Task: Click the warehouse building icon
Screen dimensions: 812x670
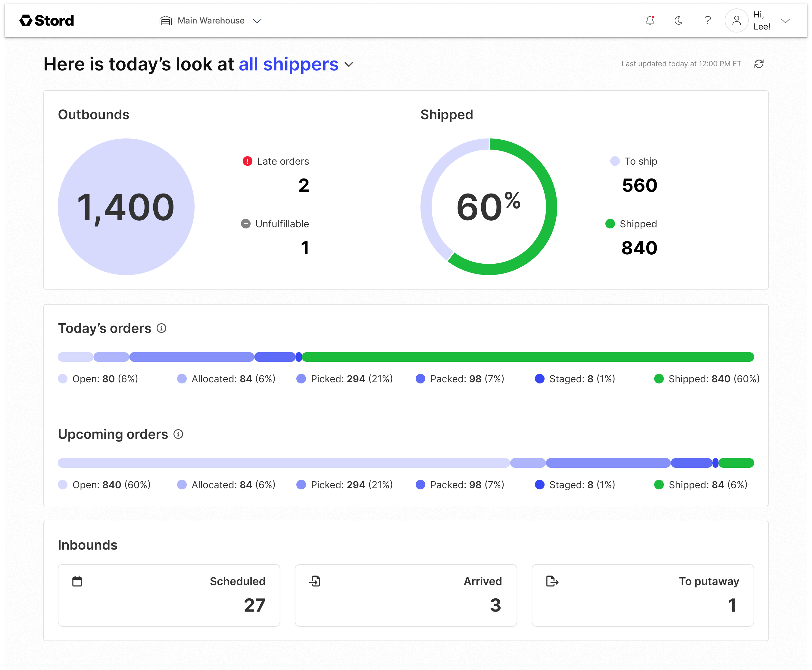Action: click(x=165, y=20)
